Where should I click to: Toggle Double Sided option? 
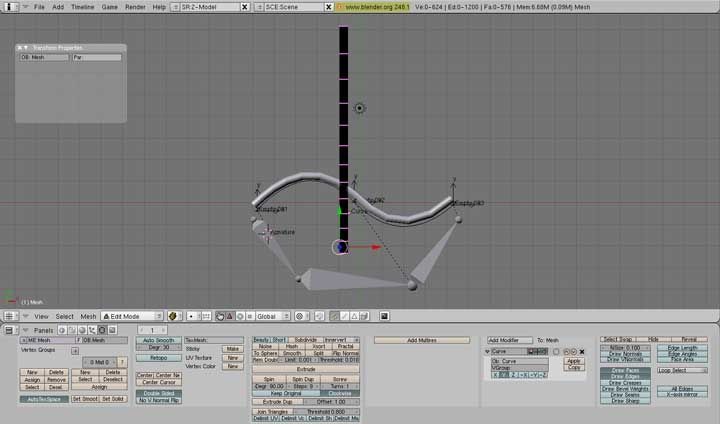[x=158, y=394]
